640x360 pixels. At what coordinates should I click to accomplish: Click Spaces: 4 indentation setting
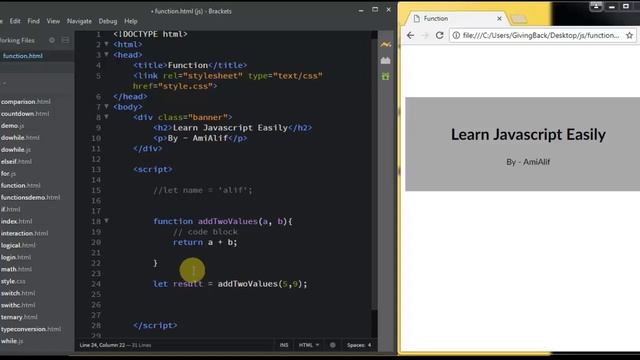pos(359,345)
